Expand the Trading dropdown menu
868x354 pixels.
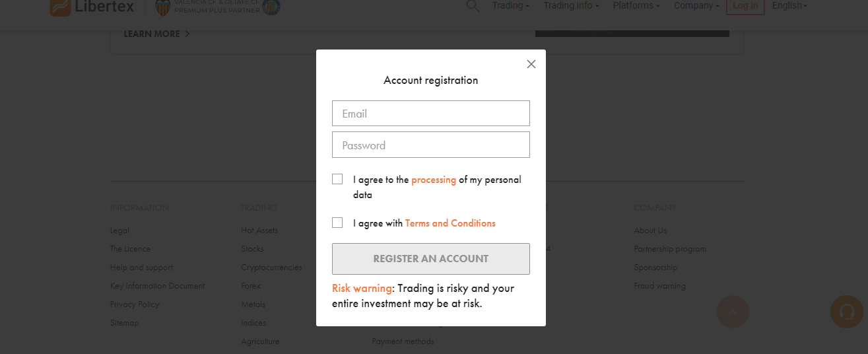tap(511, 6)
